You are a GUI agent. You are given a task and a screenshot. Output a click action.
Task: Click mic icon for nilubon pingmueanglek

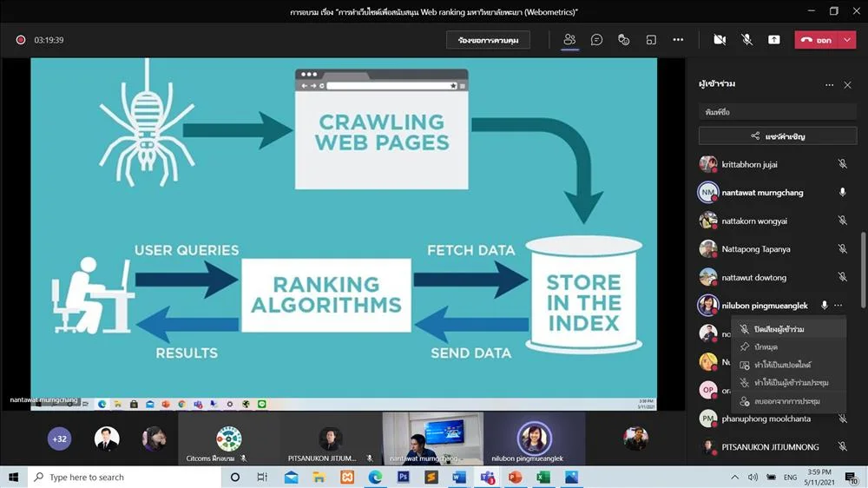825,305
